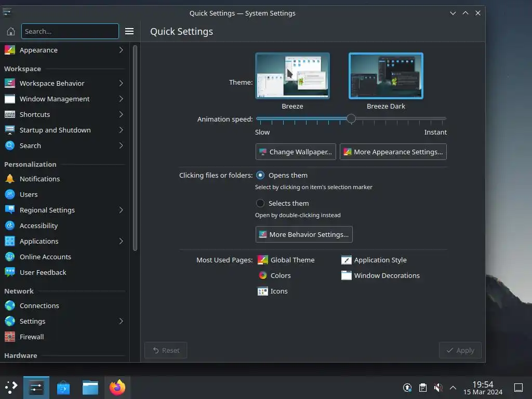Expand the Applications chevron

121,241
